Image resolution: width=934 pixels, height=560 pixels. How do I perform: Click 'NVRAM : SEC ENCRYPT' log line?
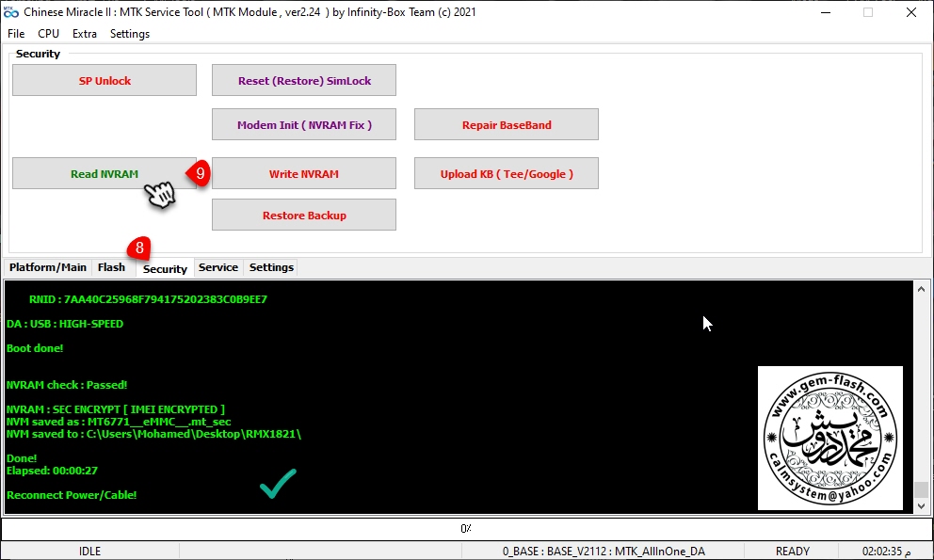click(116, 409)
